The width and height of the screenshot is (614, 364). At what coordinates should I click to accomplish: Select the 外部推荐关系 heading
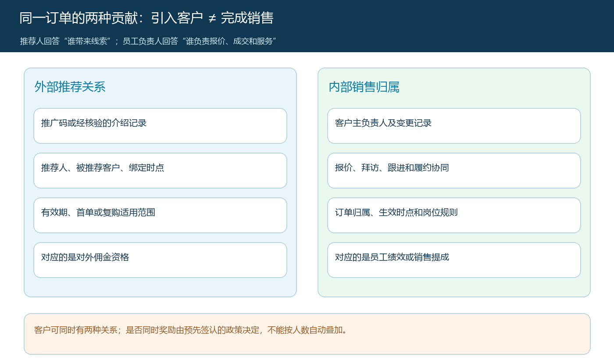tap(70, 87)
